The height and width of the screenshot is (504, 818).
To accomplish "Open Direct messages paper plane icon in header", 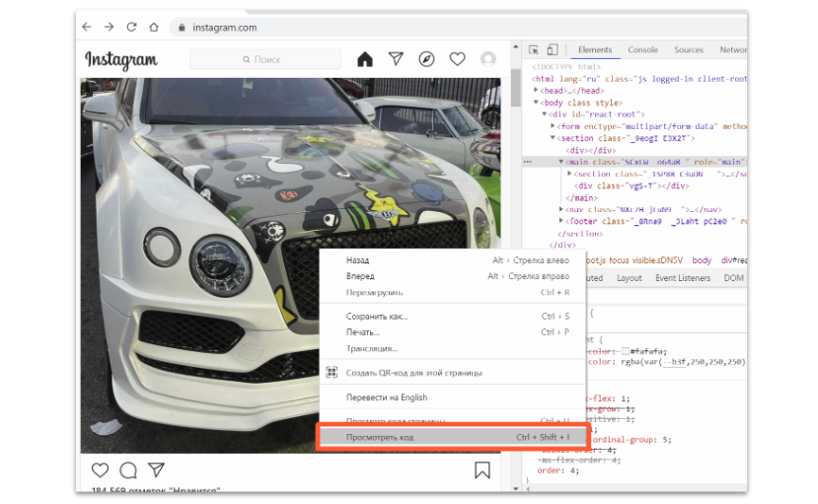I will click(396, 59).
